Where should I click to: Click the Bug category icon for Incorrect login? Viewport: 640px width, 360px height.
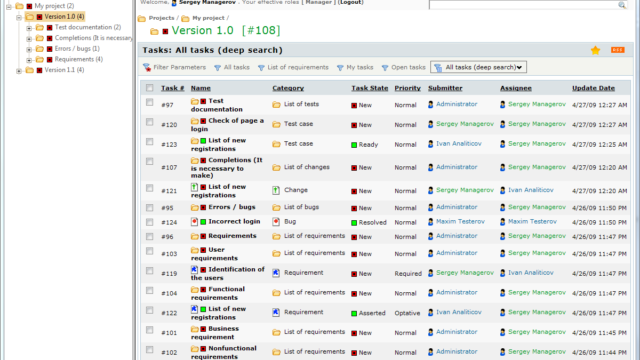tap(276, 222)
